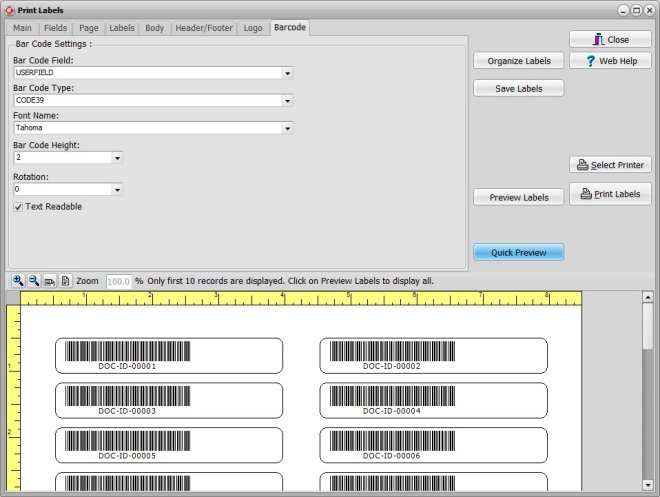The width and height of the screenshot is (660, 497).
Task: Click the DOC-ID-00005 barcode label
Action: point(169,445)
